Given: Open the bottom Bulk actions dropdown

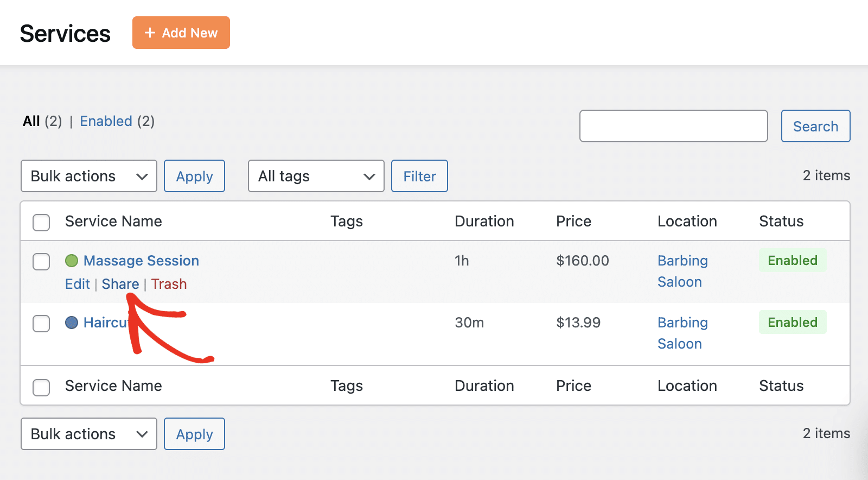Looking at the screenshot, I should [x=88, y=434].
